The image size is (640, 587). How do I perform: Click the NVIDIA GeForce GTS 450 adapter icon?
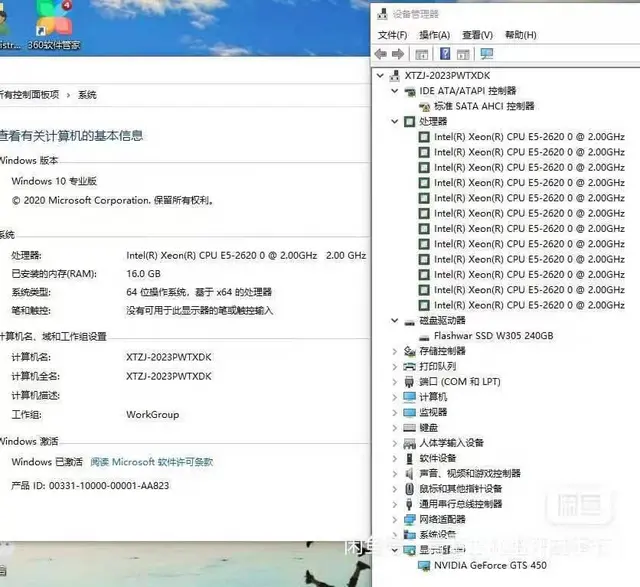[424, 566]
